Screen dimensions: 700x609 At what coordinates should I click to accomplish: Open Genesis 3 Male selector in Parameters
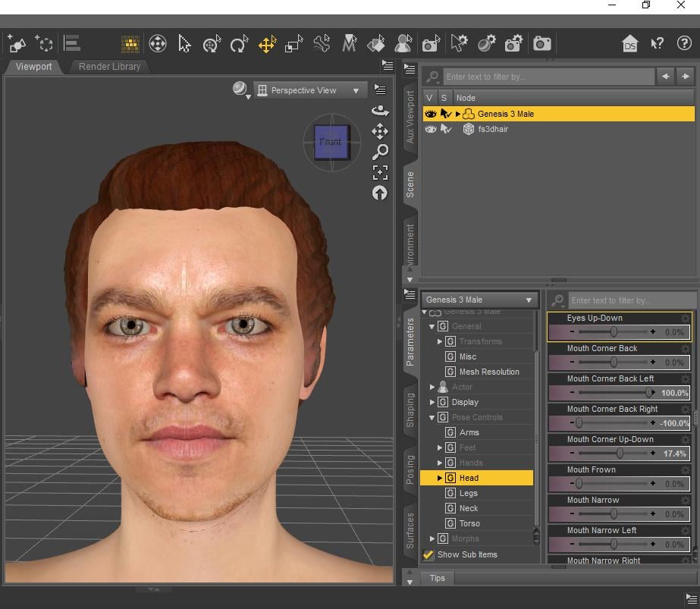coord(479,300)
